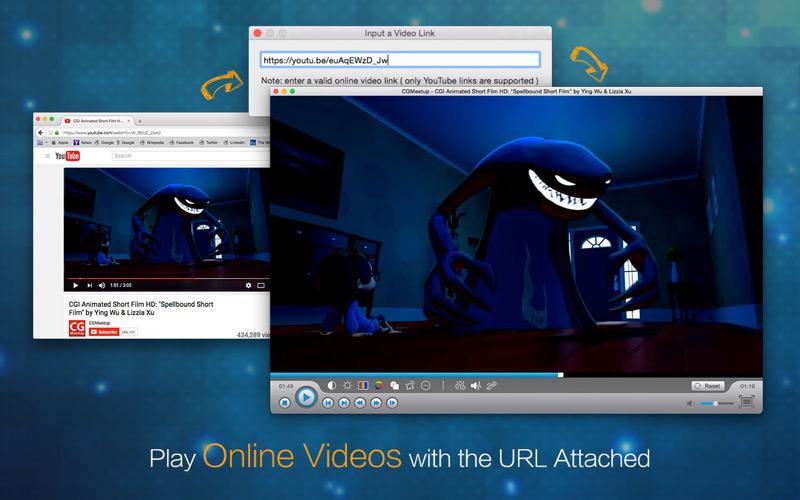This screenshot has height=500, width=800.
Task: Click the bookmarks apps grid icon
Action: point(40,143)
